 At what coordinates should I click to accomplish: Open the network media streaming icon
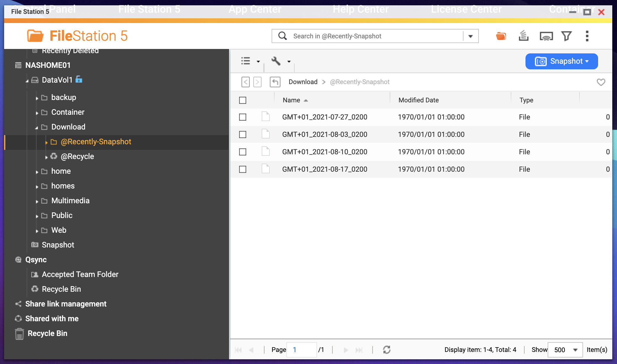coord(546,36)
